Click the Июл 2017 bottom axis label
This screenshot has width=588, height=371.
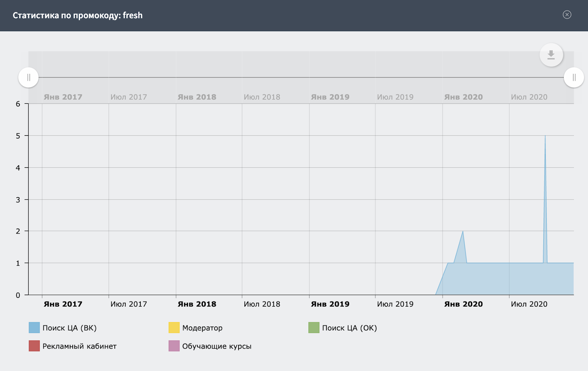click(129, 304)
